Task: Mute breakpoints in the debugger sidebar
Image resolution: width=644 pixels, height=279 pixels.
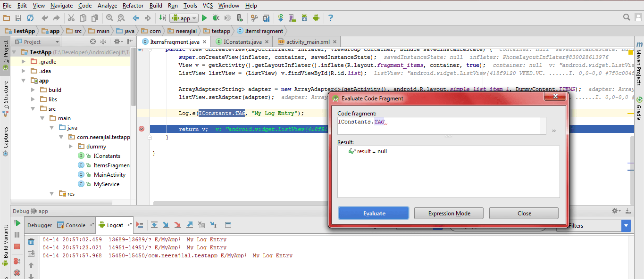Action: (17, 272)
